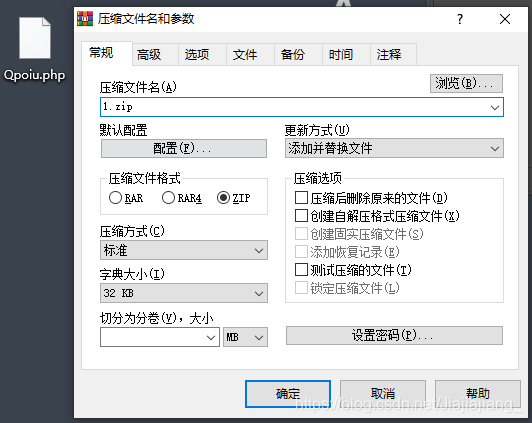Click the 确定 confirm button
The image size is (532, 423).
288,393
